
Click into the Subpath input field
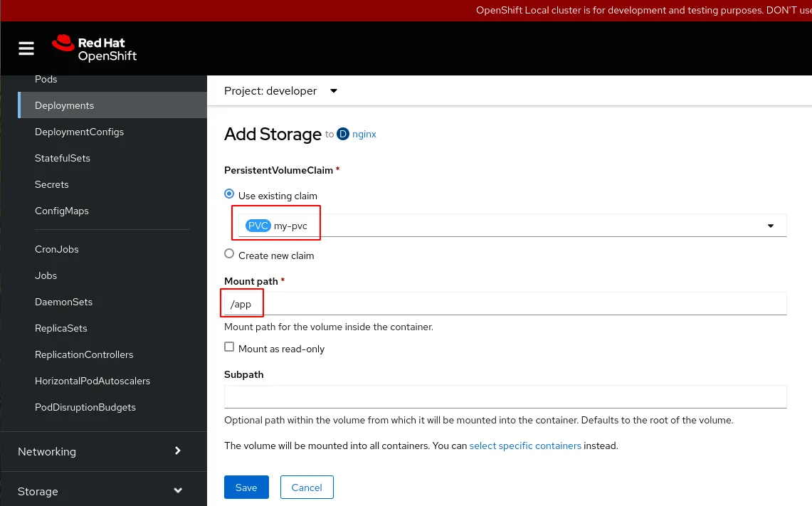[505, 396]
